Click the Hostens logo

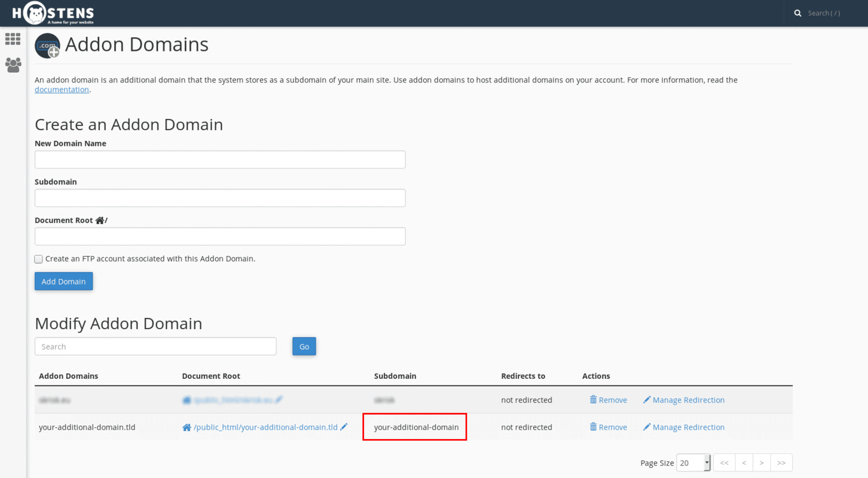point(53,13)
